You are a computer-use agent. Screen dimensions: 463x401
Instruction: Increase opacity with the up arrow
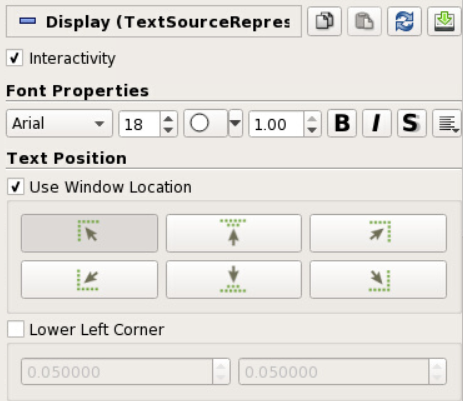[x=312, y=118]
